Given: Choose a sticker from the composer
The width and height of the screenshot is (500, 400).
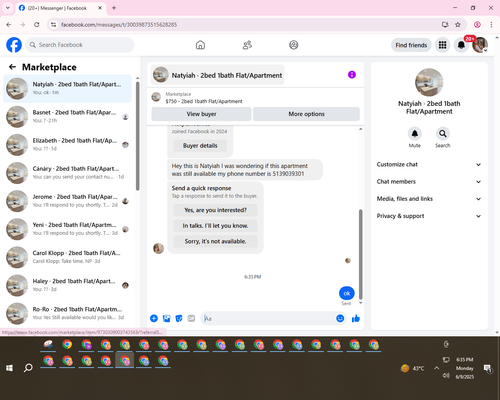Looking at the screenshot, I should pyautogui.click(x=179, y=318).
